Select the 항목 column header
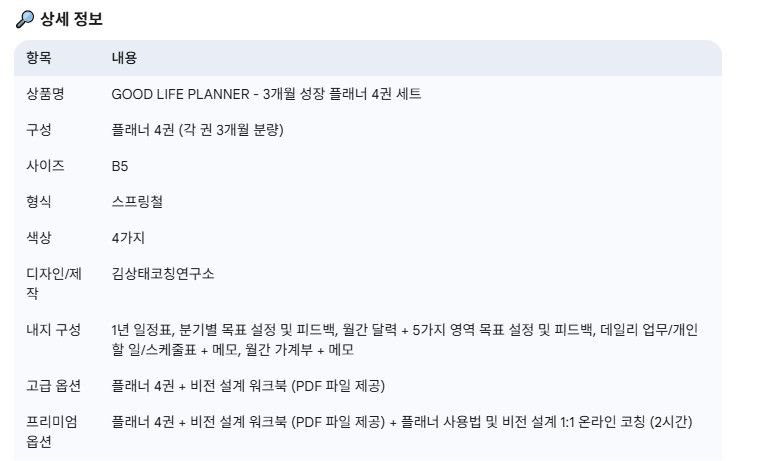 pos(39,58)
